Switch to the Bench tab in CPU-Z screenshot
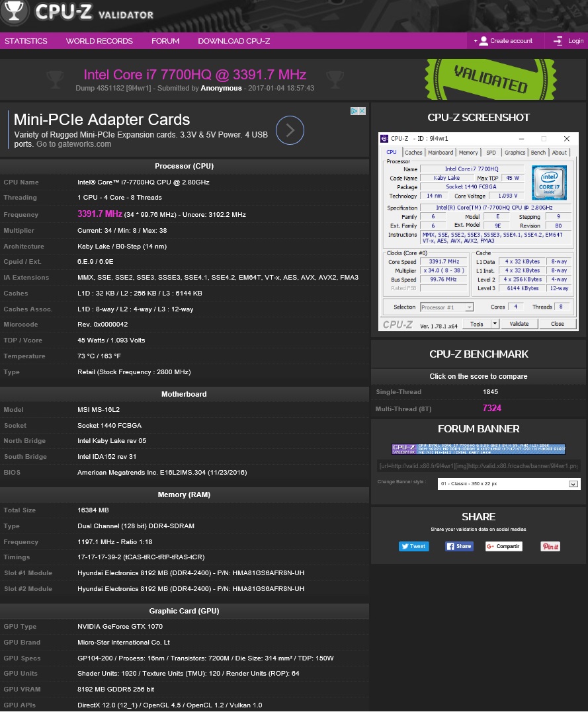 pos(538,153)
